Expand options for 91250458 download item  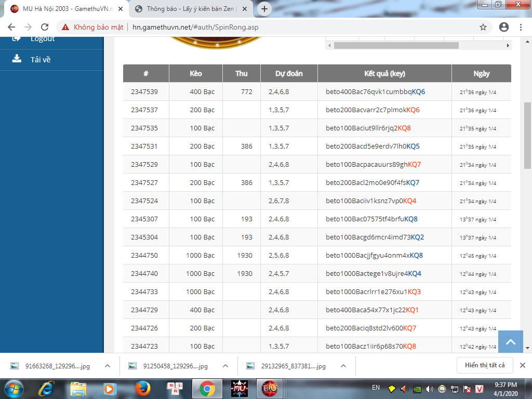(225, 366)
